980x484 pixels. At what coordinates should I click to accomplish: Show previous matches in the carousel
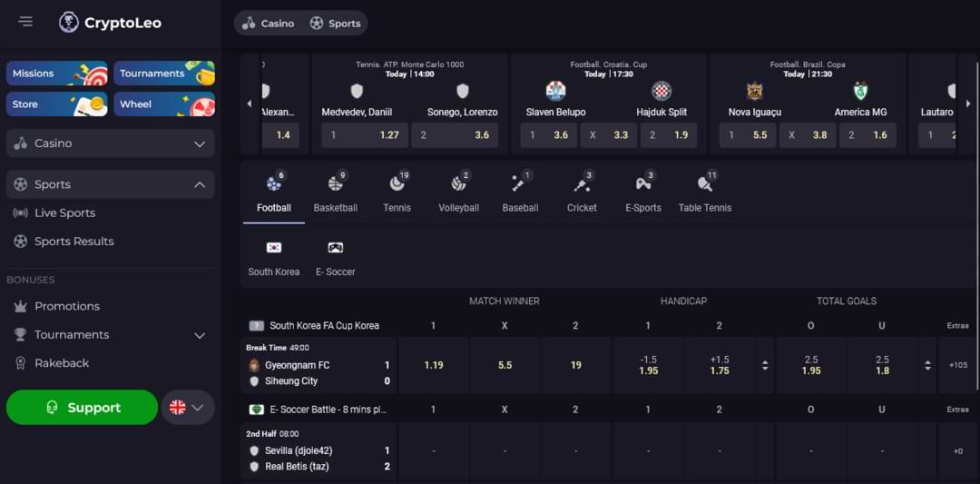point(250,104)
